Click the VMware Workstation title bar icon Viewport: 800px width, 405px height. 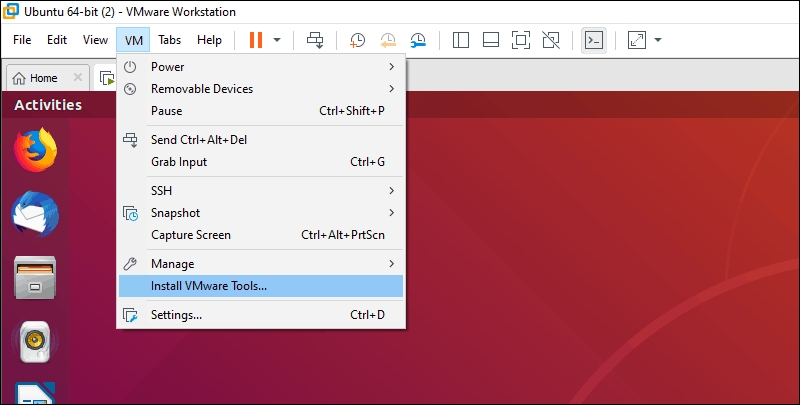point(11,11)
